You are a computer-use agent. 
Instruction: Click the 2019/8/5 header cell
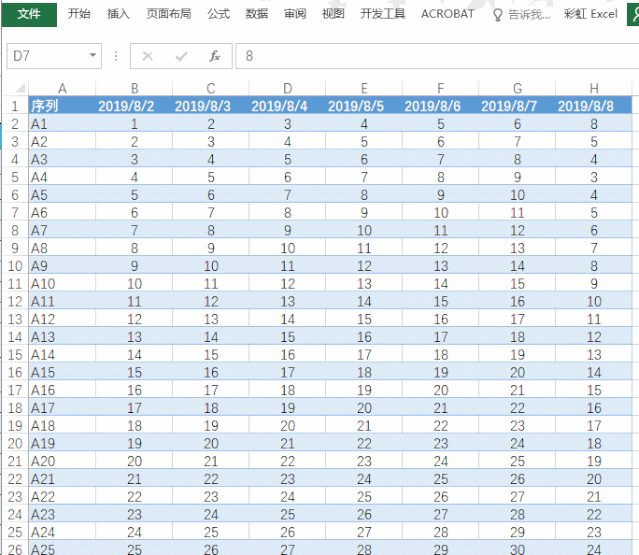click(364, 106)
